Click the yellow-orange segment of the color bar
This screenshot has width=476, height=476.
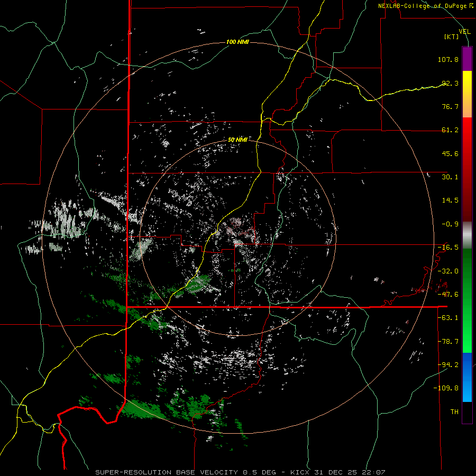tap(467, 94)
